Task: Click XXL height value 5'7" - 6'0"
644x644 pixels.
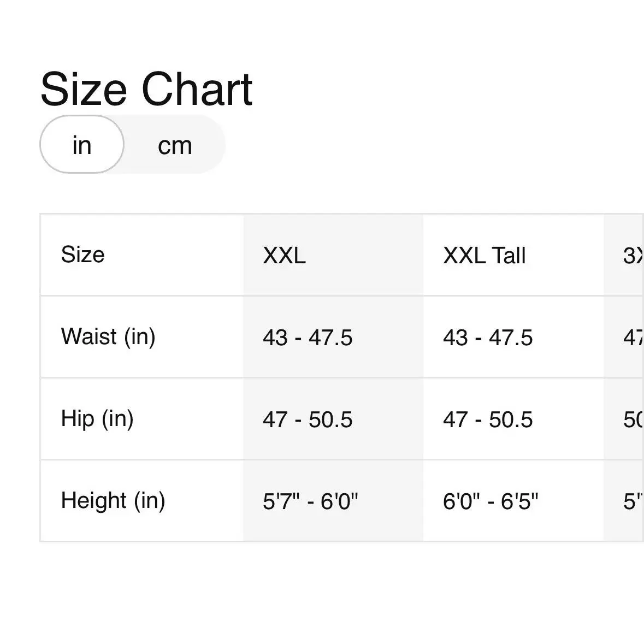Action: tap(310, 501)
